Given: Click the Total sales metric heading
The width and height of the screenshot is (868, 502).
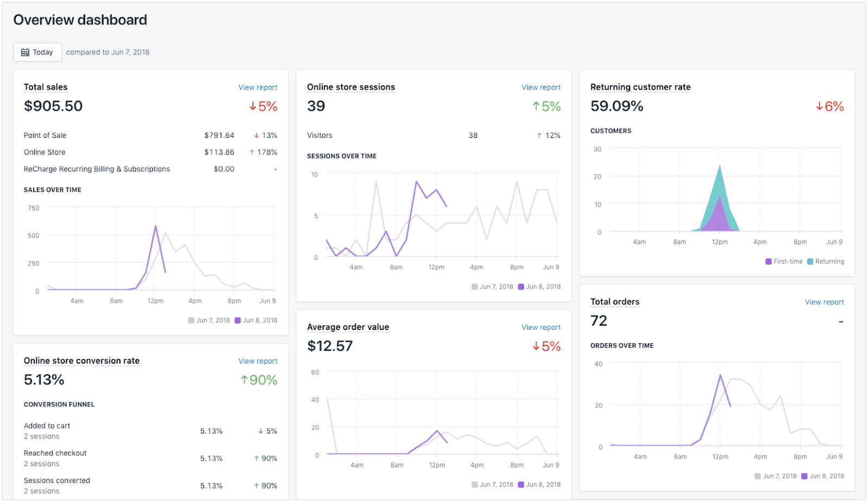Looking at the screenshot, I should pyautogui.click(x=45, y=87).
